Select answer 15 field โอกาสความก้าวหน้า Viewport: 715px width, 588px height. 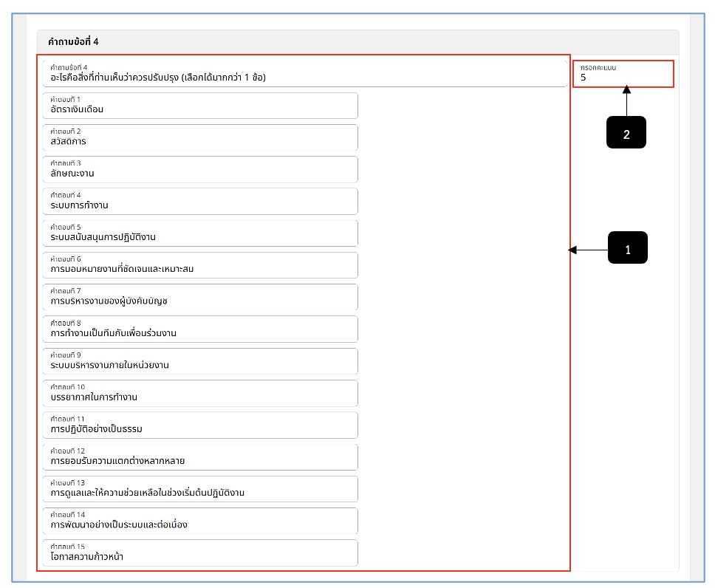(x=200, y=553)
